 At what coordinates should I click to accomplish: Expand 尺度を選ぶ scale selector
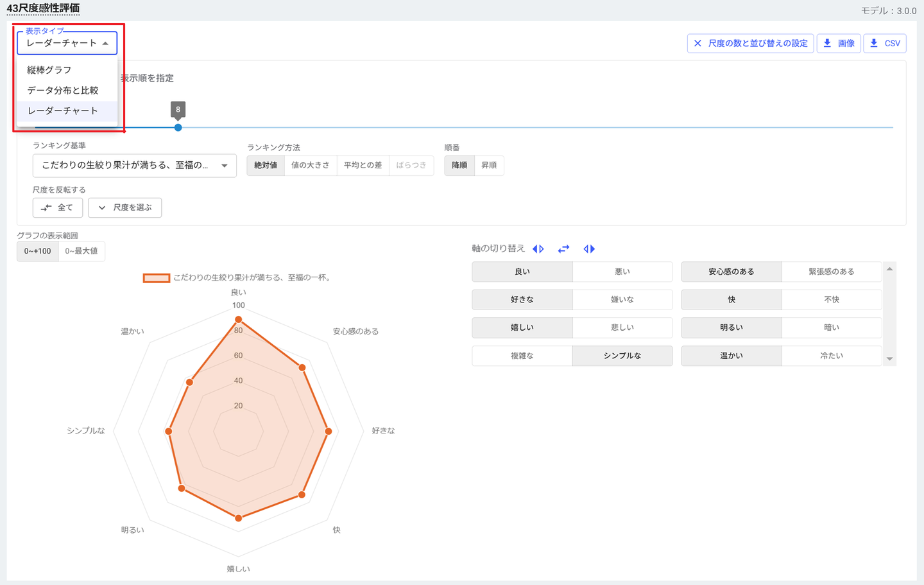125,207
